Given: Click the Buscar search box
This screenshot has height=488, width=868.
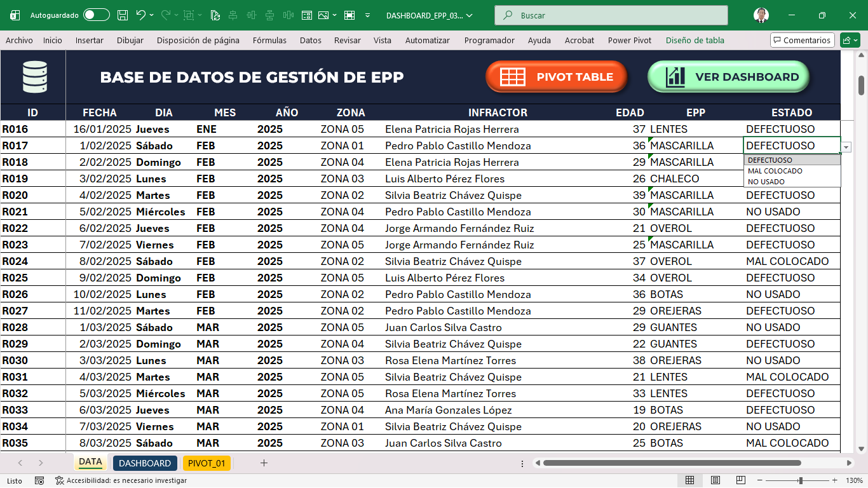Looking at the screenshot, I should 611,15.
